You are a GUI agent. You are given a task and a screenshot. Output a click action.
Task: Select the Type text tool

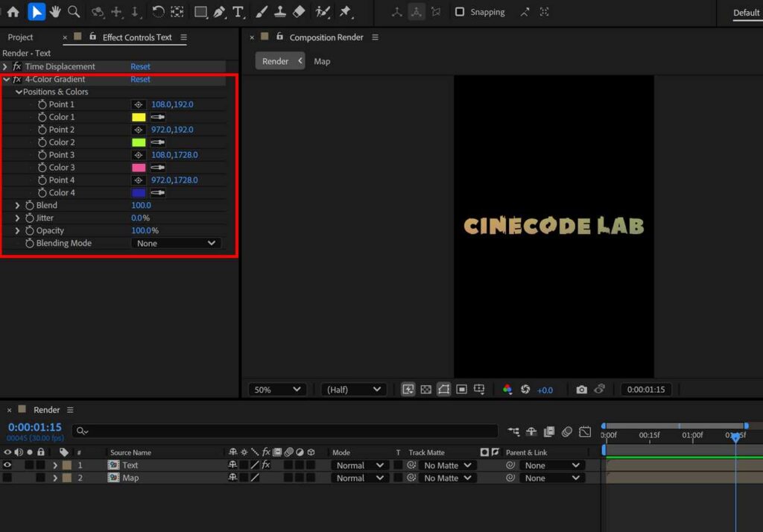coord(238,12)
